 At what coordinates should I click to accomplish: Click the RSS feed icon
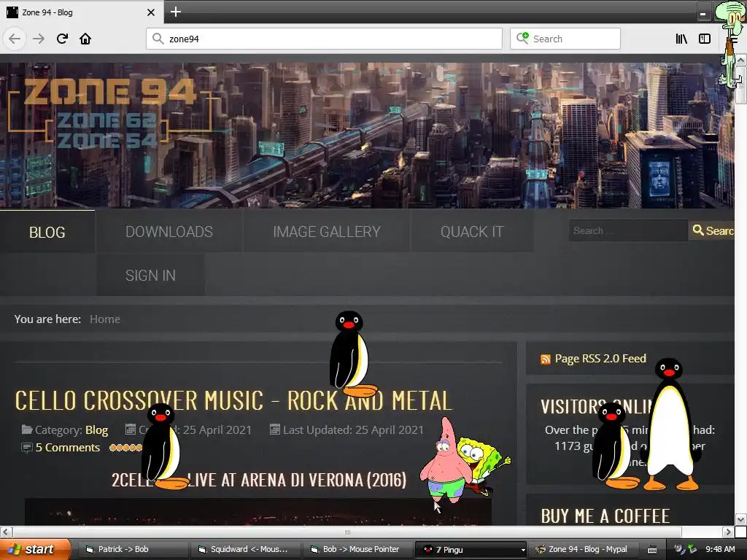tap(546, 359)
